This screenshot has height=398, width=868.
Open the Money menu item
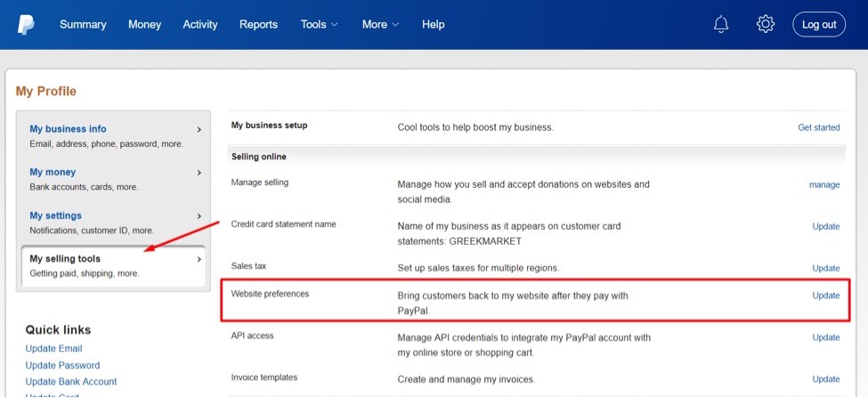coord(144,24)
